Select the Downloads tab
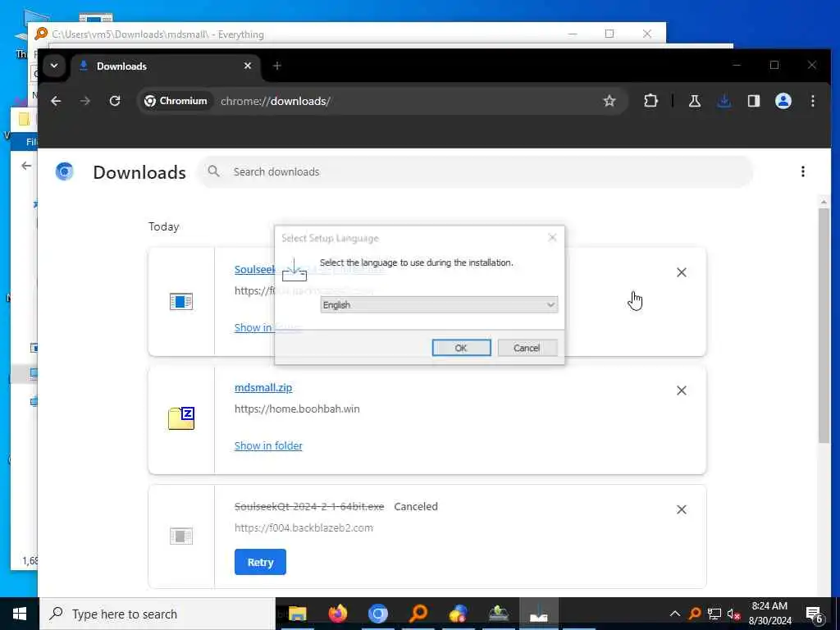 click(165, 66)
